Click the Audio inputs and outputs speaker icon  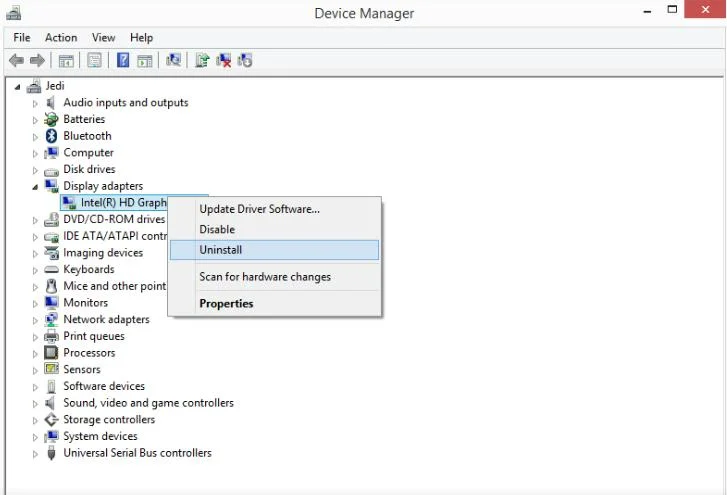point(51,102)
